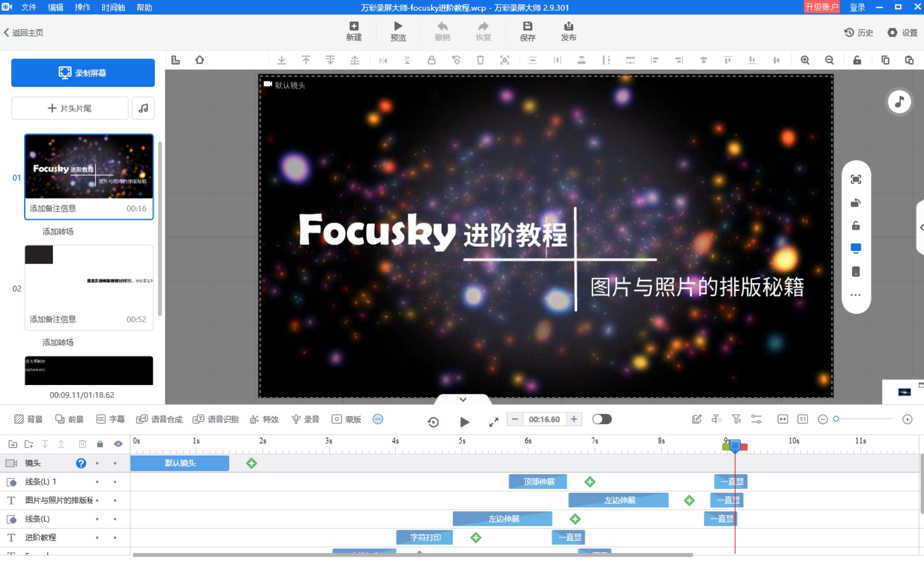
Task: Click the 00:16.60 duration field
Action: (x=544, y=419)
